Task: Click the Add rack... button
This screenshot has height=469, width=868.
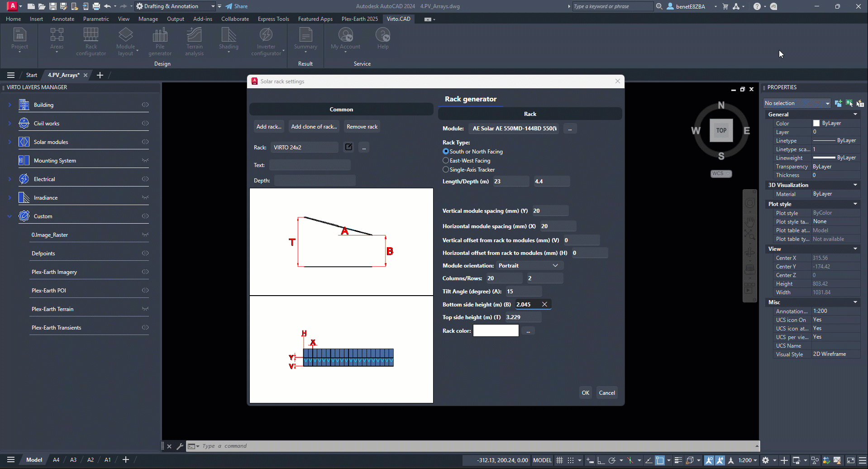Action: (269, 127)
